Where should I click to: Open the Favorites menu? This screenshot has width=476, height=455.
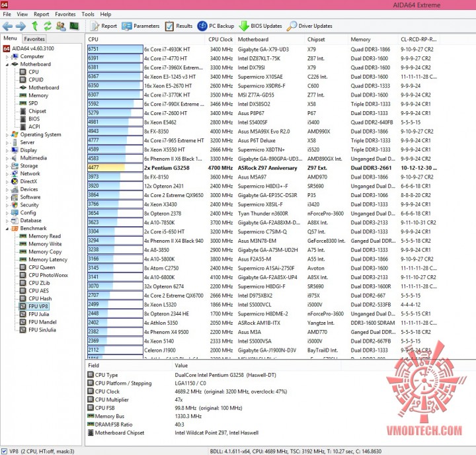(x=65, y=15)
